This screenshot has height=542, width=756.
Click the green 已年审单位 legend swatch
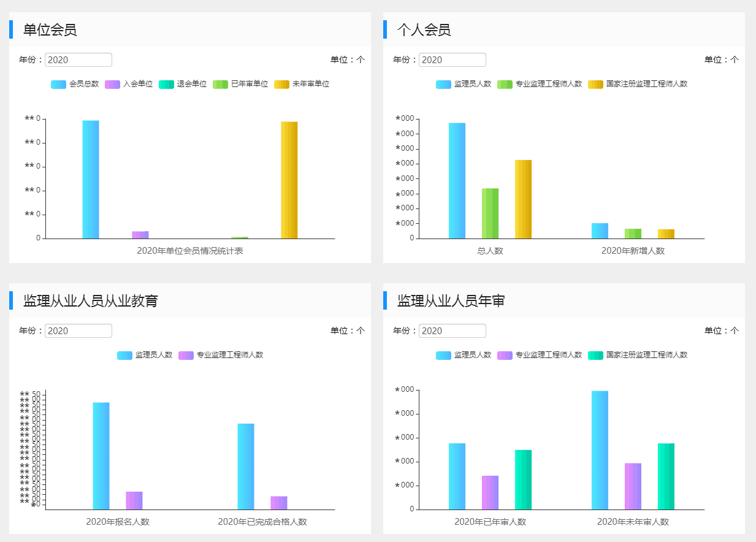tap(220, 84)
